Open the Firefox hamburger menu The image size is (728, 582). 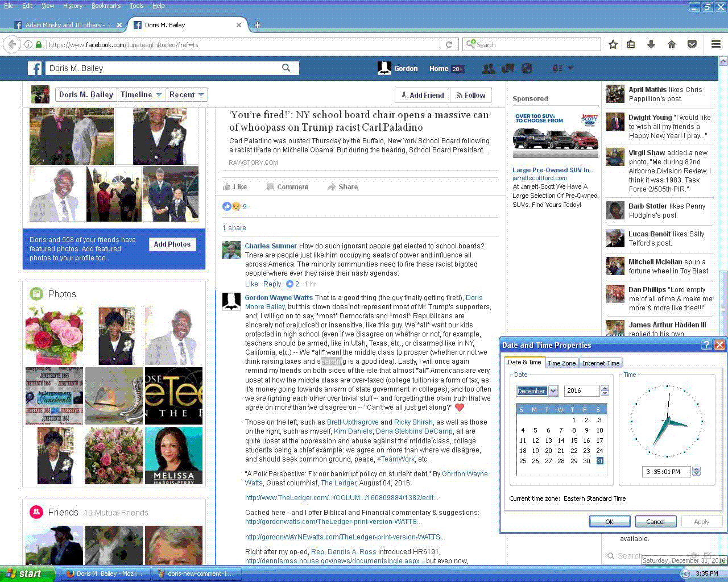pos(716,44)
